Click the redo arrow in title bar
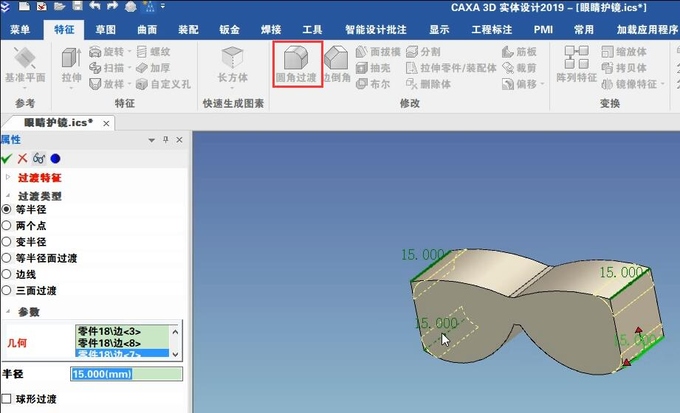 [x=112, y=6]
